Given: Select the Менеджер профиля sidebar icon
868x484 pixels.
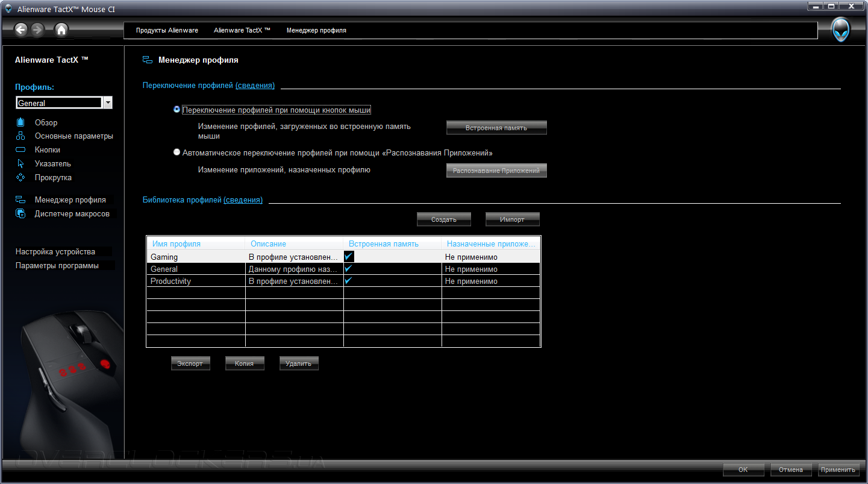Looking at the screenshot, I should pos(20,200).
